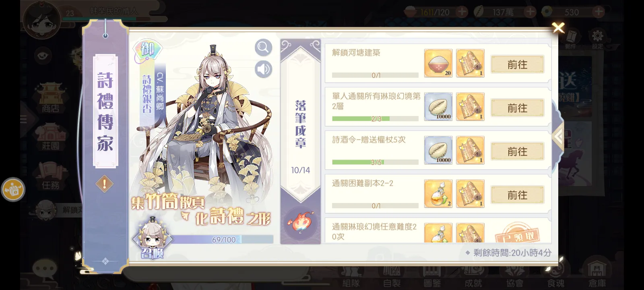Click 前往 for 解鎖河塘建築 task
Screen dimensions: 644x290
[518, 64]
